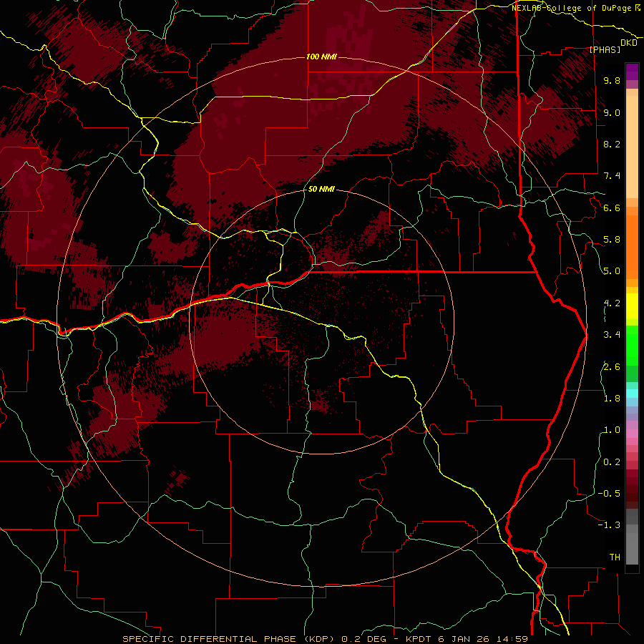The height and width of the screenshot is (644, 644).
Task: Click the 6.6 scale value
Action: pos(612,208)
